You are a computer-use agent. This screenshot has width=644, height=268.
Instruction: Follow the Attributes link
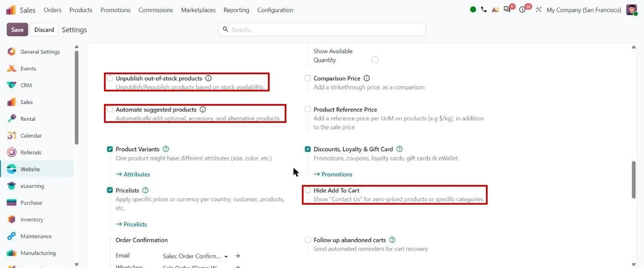133,174
